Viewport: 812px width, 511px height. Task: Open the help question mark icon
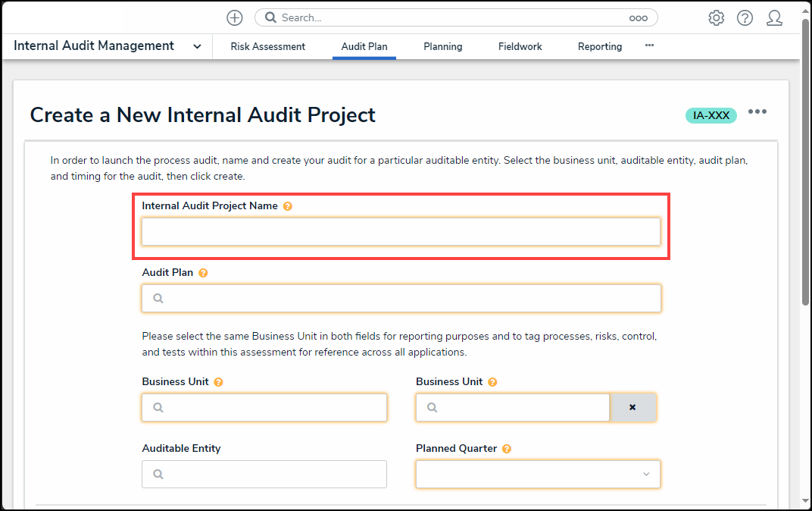point(745,18)
